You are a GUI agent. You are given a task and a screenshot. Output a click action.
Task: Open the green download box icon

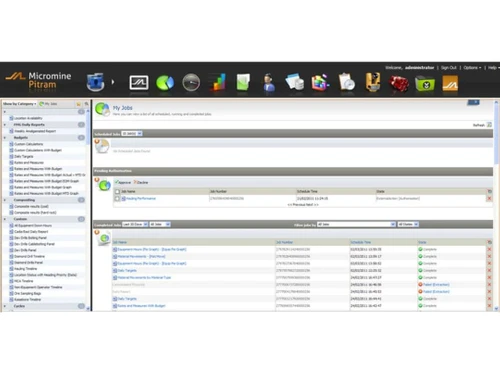[x=425, y=83]
